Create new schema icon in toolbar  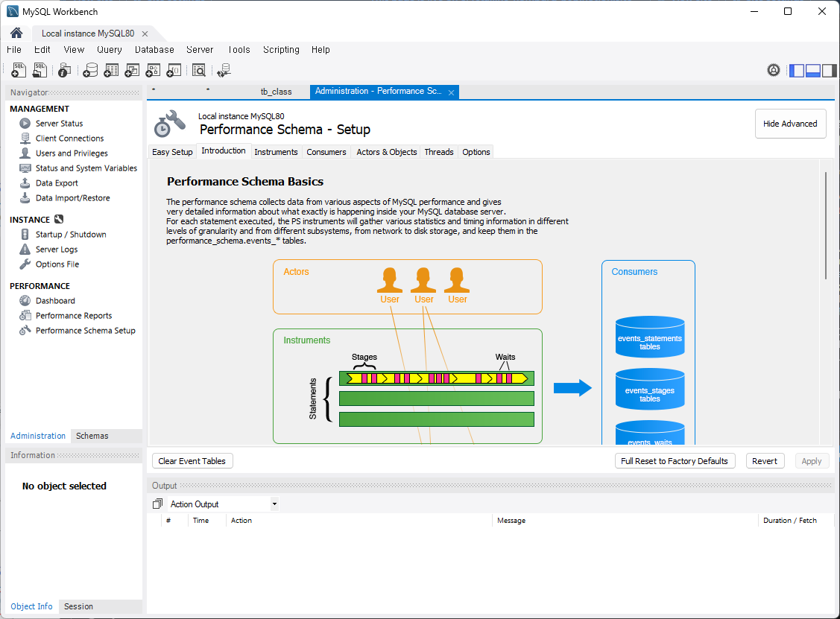[x=90, y=70]
